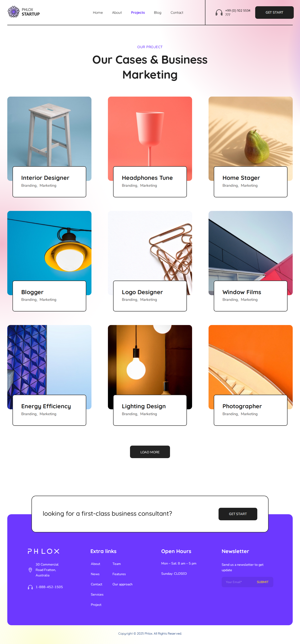
Task: Focus the Your Email newsletter field
Action: coord(237,582)
